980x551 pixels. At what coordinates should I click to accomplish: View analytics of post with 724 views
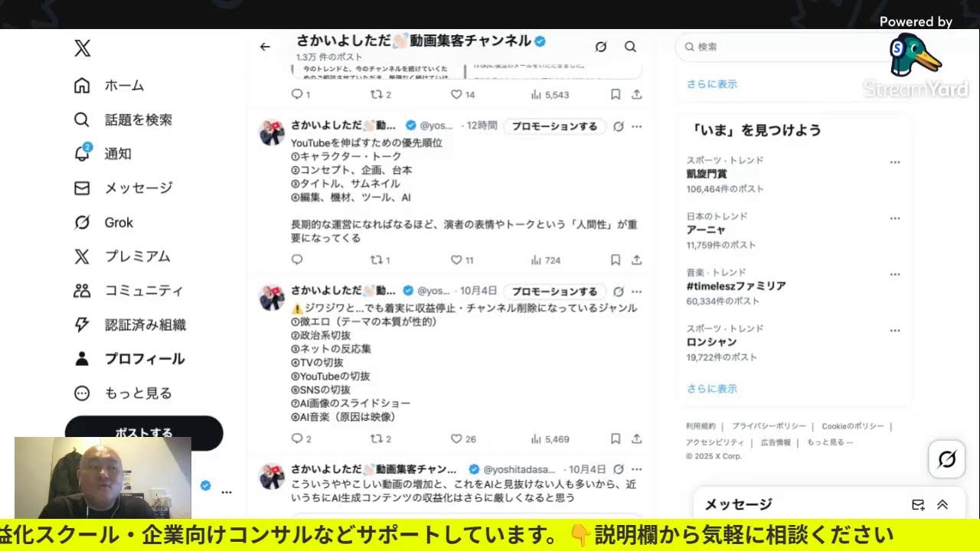[x=546, y=260]
